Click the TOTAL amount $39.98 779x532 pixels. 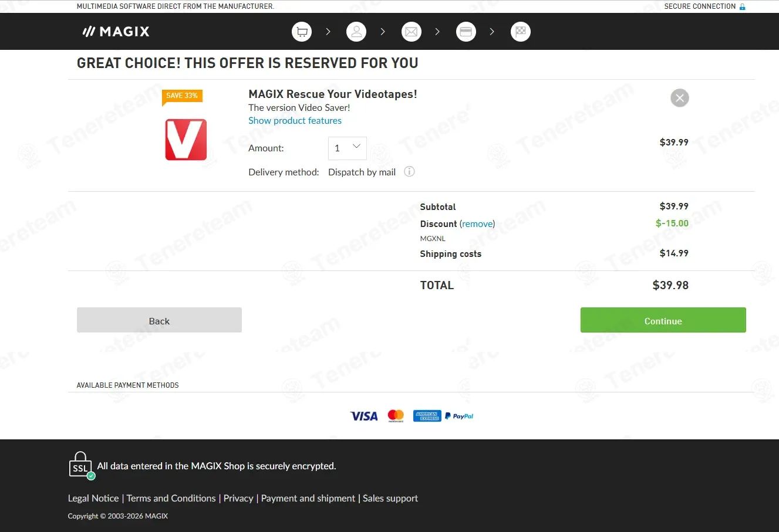click(x=670, y=285)
